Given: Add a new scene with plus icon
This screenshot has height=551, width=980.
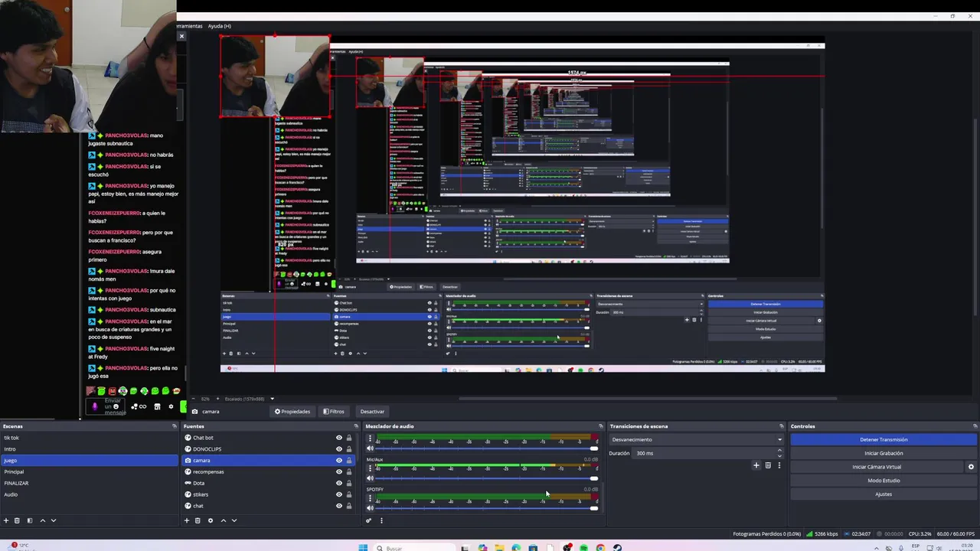Looking at the screenshot, I should point(6,520).
